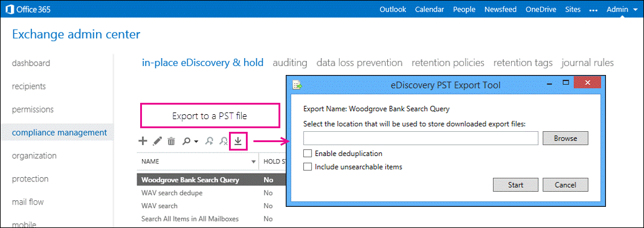
Task: Enable the deduplication checkbox
Action: point(308,154)
